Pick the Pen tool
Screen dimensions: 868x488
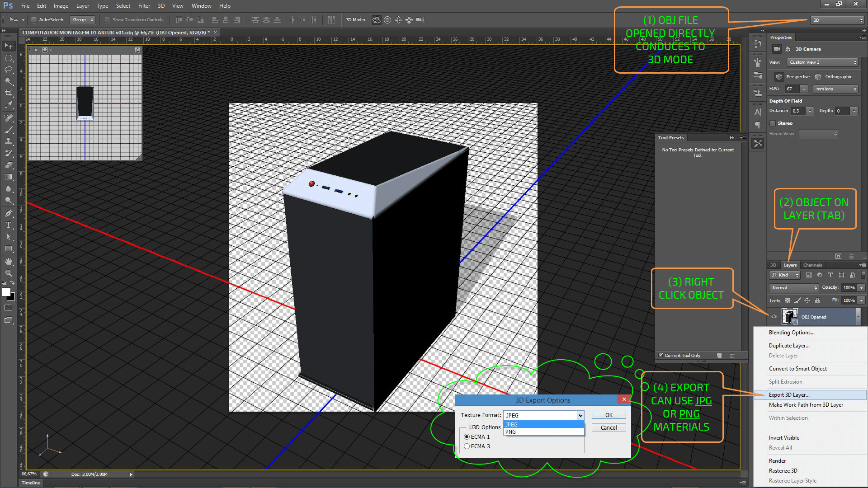click(x=9, y=213)
